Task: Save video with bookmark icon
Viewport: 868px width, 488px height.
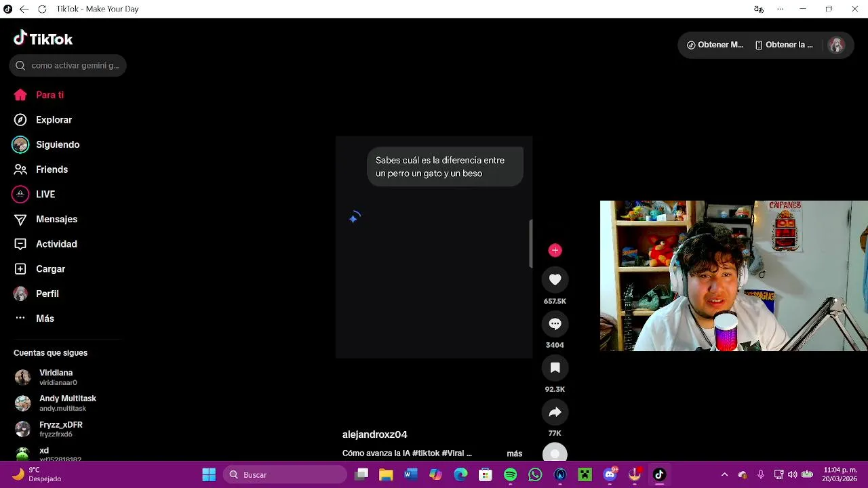Action: point(555,368)
